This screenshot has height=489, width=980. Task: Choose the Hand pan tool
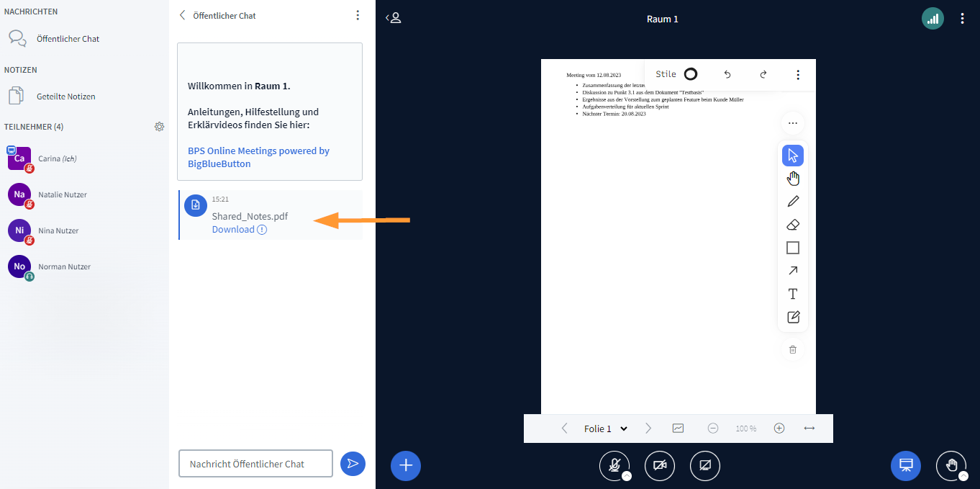[x=793, y=179]
